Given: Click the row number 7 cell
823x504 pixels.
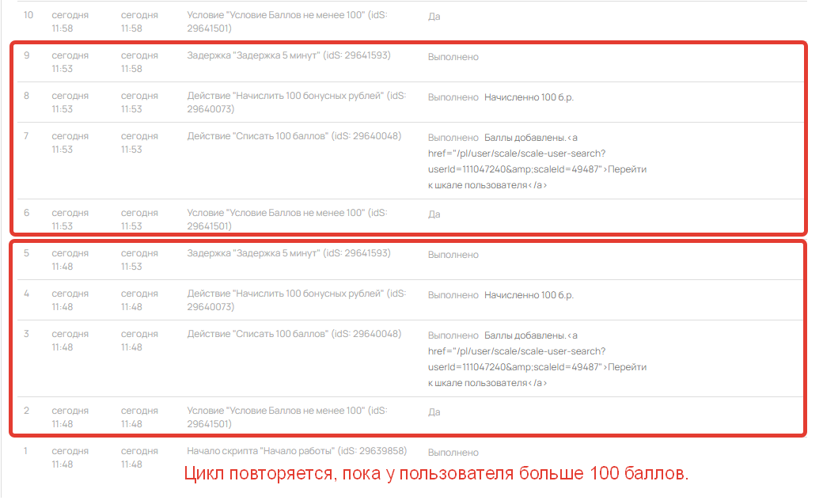Looking at the screenshot, I should pos(26,136).
